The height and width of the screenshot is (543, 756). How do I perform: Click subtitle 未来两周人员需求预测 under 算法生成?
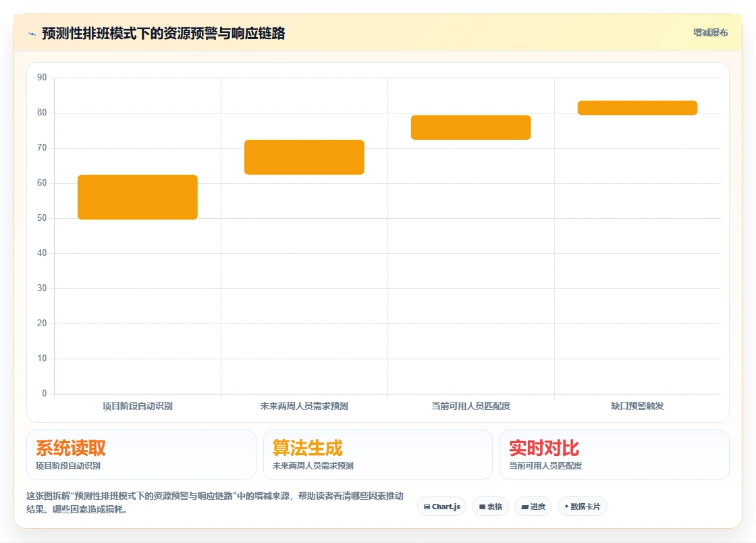coord(313,465)
